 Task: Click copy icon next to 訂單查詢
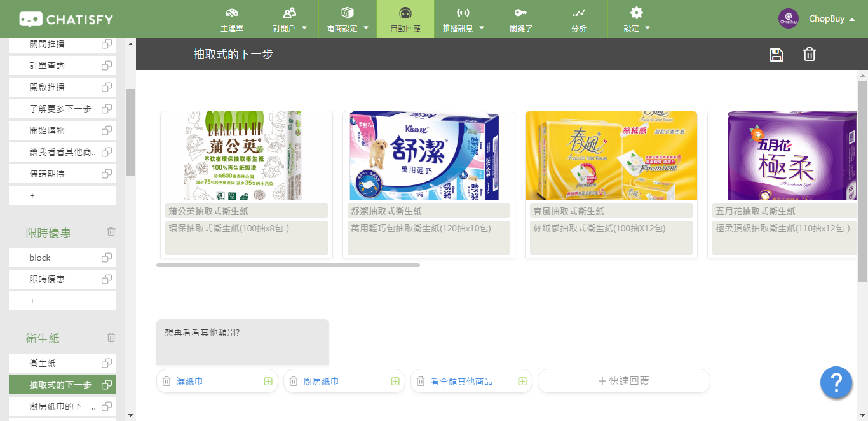point(107,66)
